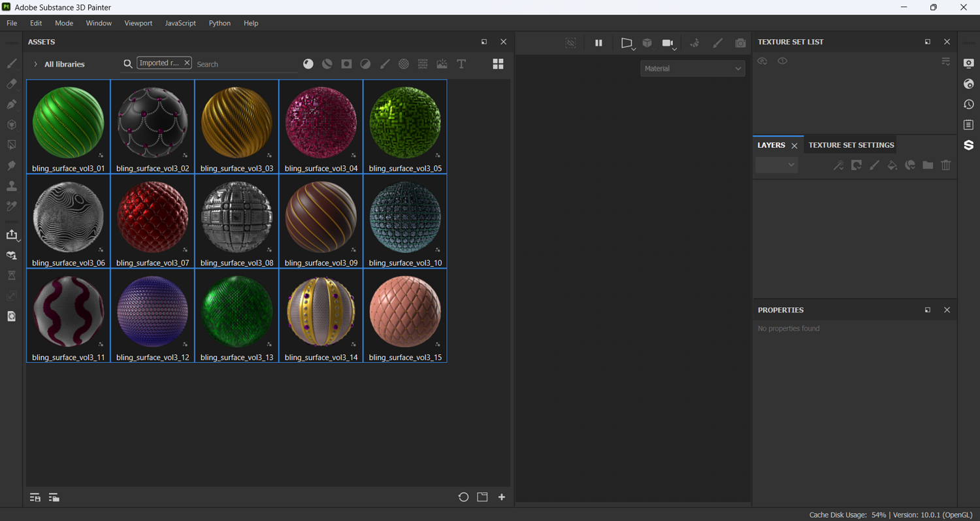Remove the 'Imported r...' search filter
This screenshot has height=521, width=980.
click(187, 63)
